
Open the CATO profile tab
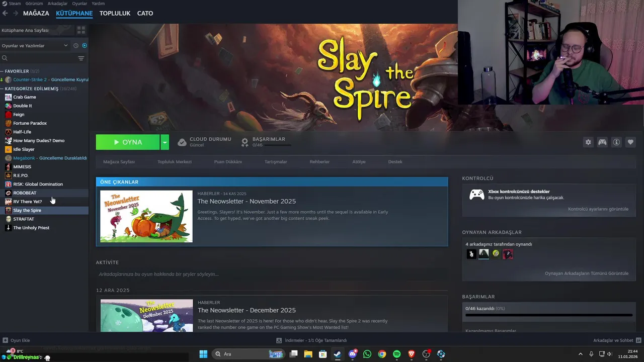point(145,13)
